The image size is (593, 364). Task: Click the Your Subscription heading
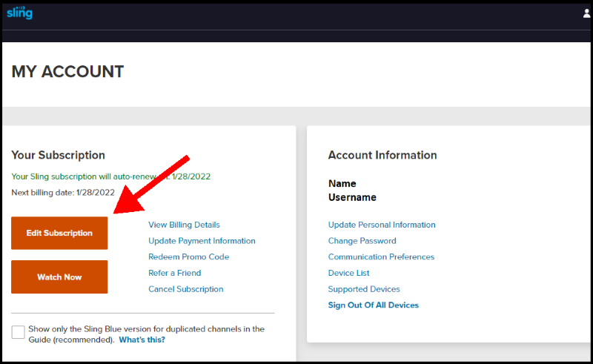tap(59, 155)
